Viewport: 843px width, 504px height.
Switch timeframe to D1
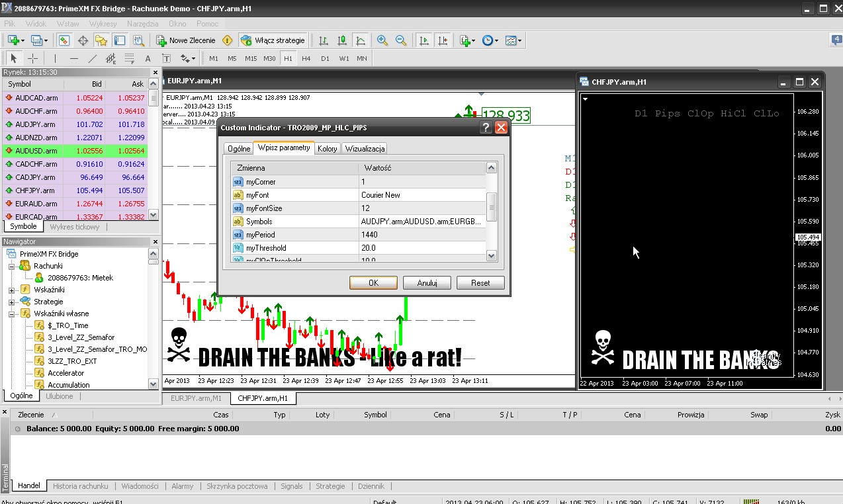pos(325,58)
